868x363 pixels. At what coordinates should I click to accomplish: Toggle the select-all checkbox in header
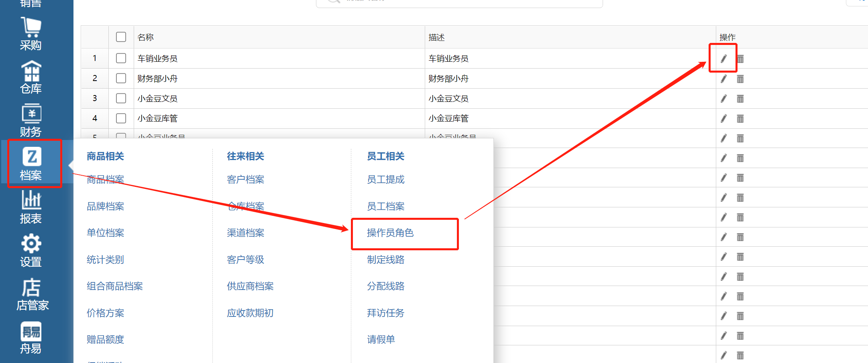pos(121,37)
